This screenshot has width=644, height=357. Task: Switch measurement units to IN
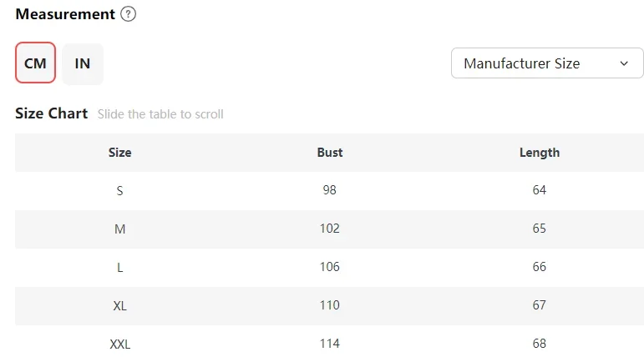[x=83, y=63]
